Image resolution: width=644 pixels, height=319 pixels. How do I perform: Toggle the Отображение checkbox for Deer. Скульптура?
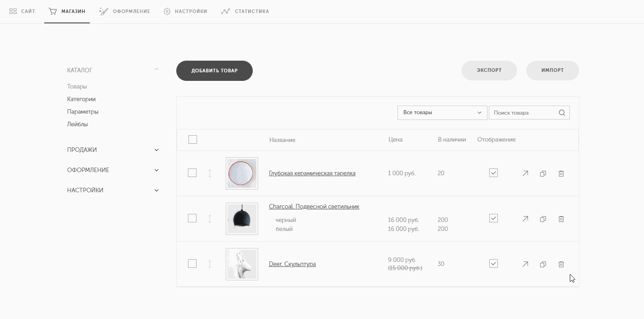pyautogui.click(x=493, y=263)
